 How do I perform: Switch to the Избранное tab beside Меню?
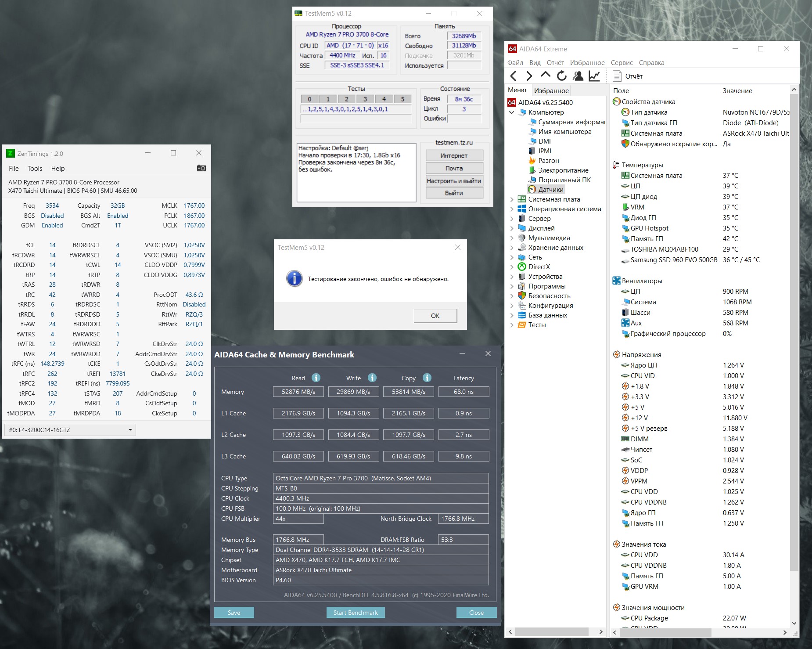[551, 90]
